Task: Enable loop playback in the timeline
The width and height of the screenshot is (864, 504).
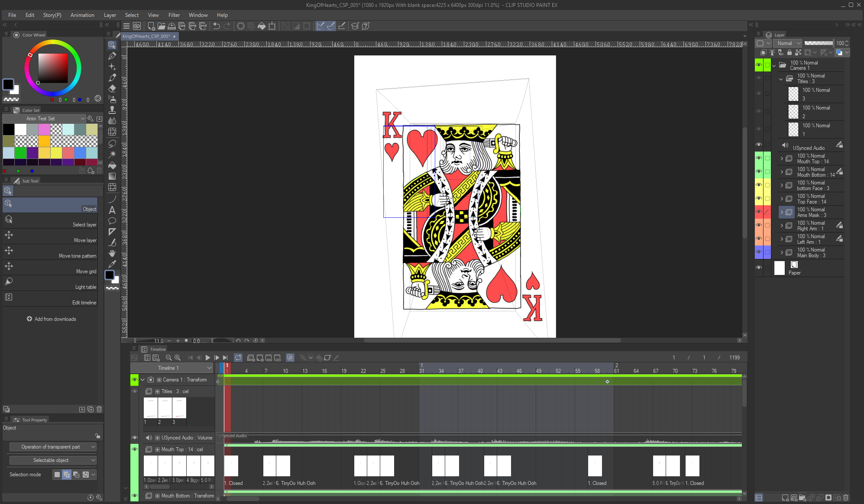Action: [239, 357]
